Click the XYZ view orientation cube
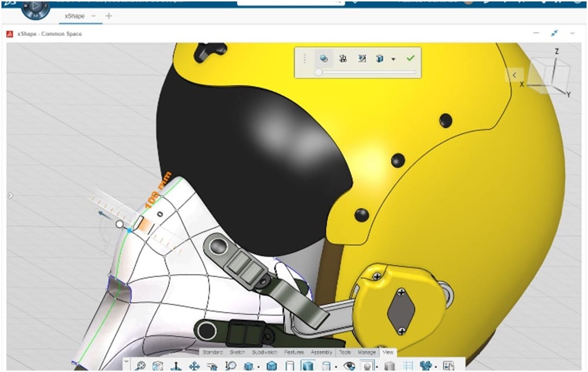The image size is (588, 372). (552, 74)
